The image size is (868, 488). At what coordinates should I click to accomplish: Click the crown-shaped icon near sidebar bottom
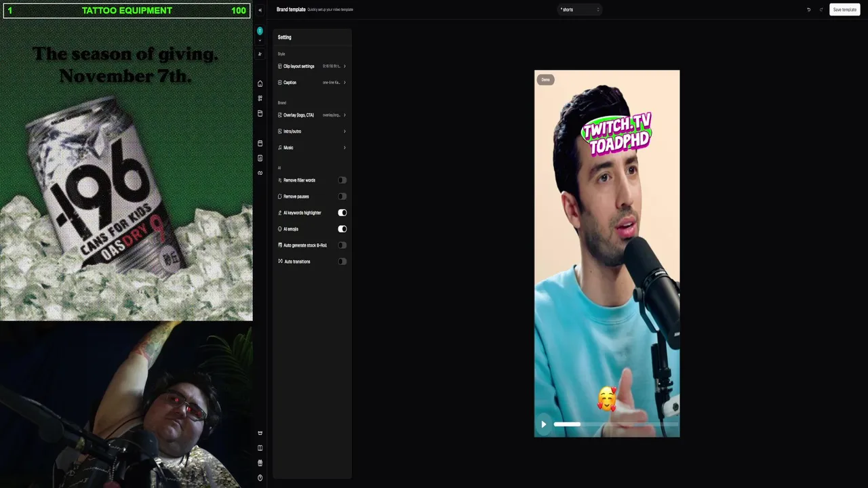click(260, 433)
